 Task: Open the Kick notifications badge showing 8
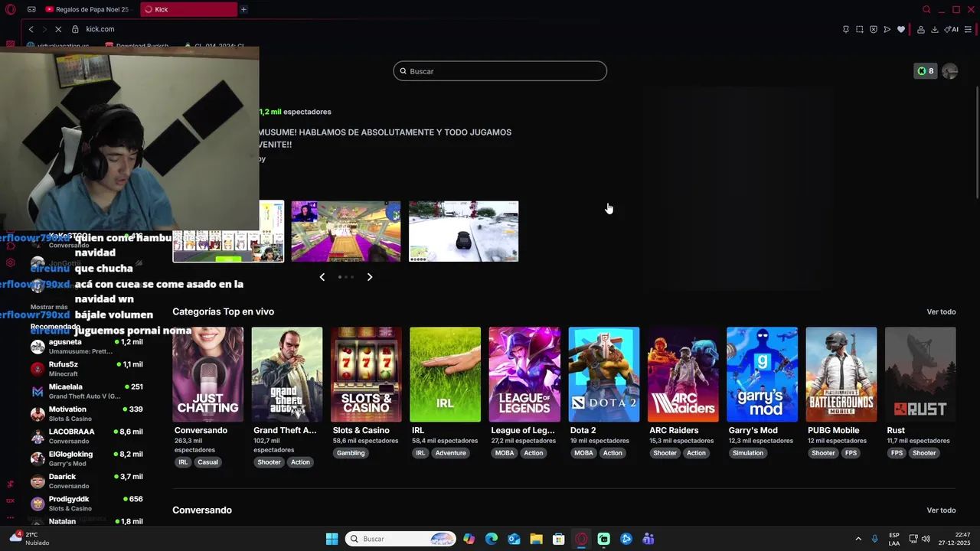tap(925, 71)
